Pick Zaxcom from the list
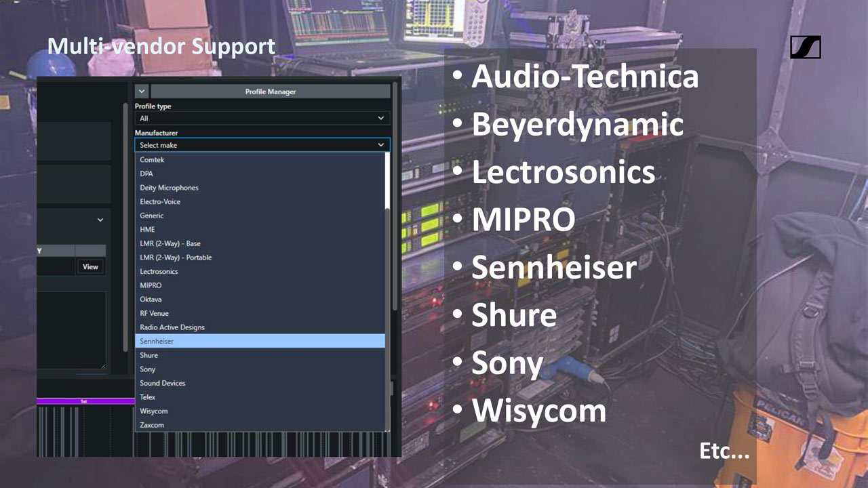Screen dimensions: 868x488 (260, 425)
